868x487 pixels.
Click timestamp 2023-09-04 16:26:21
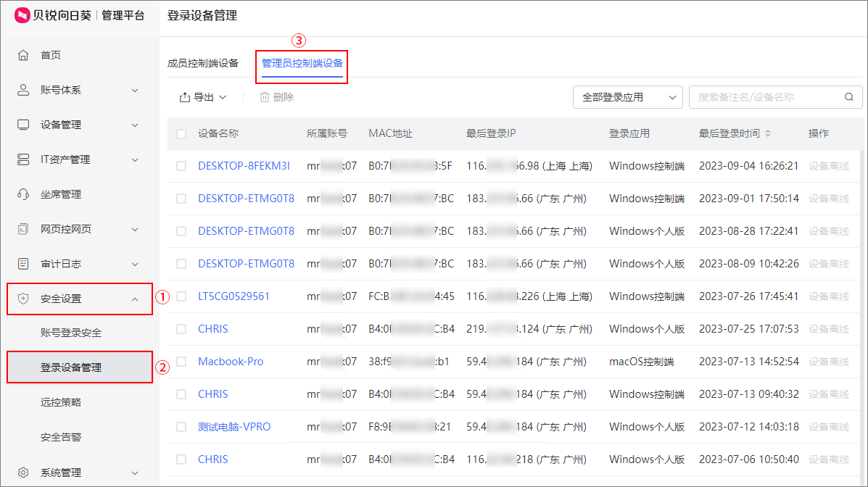point(749,166)
